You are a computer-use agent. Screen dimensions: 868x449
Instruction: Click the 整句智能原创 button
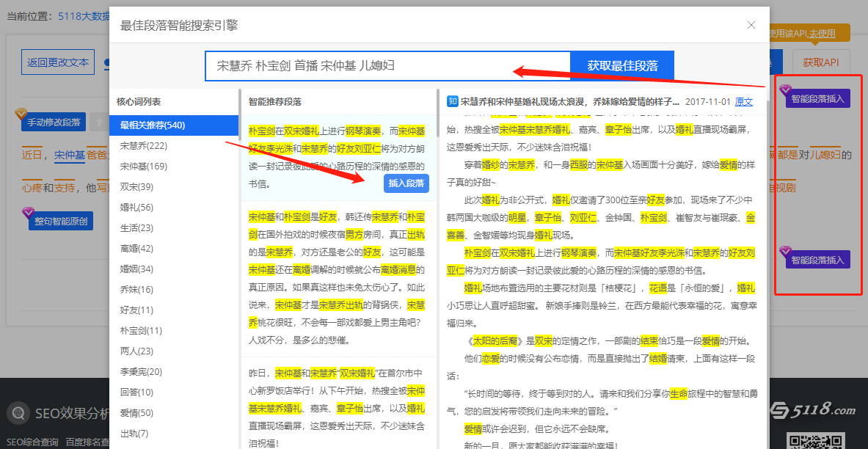click(61, 221)
